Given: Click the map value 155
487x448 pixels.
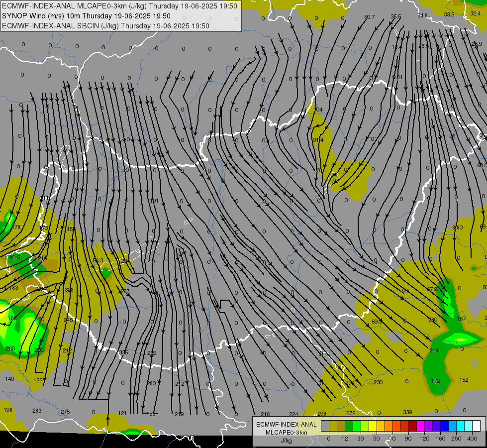Looking at the screenshot, I should [x=71, y=229].
